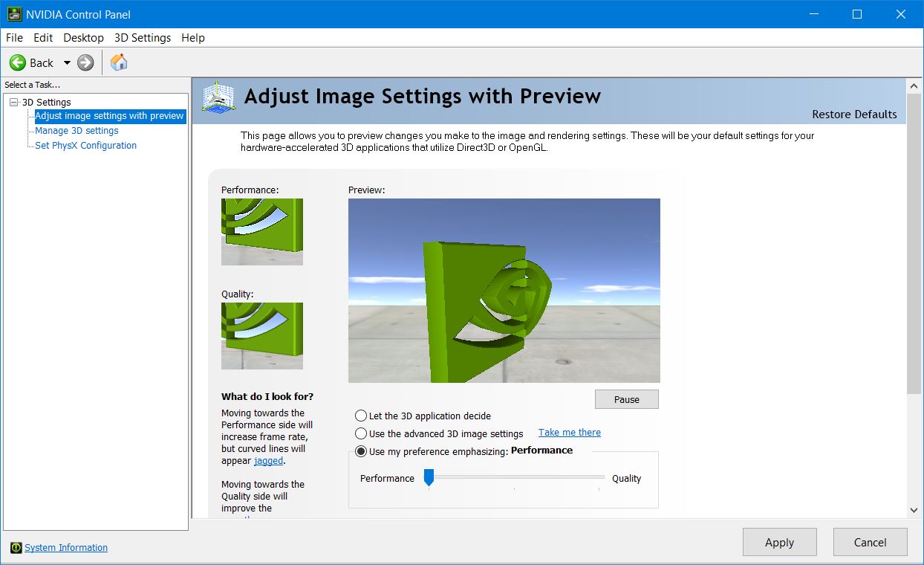The image size is (924, 565).
Task: Open the 3D Settings menu
Action: point(142,38)
